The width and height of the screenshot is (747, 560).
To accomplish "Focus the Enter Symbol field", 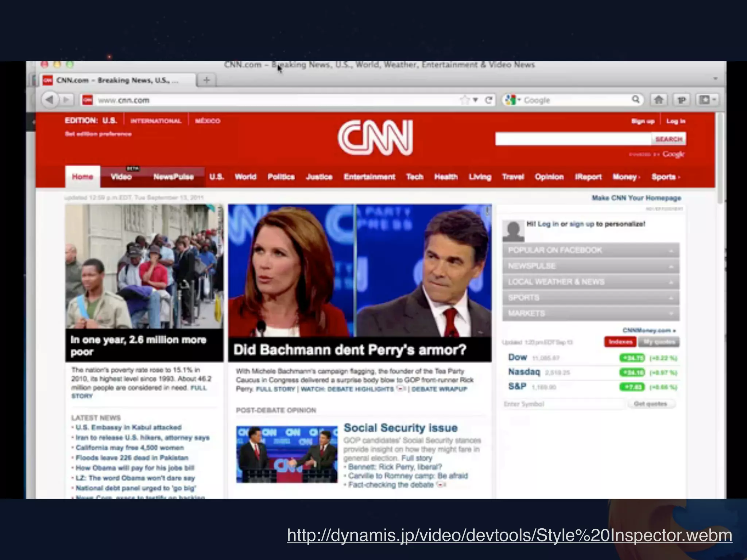I will 564,404.
